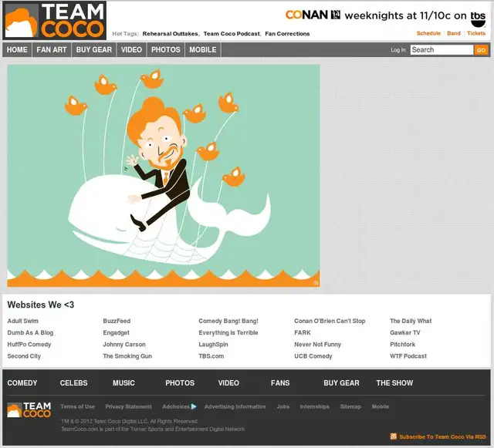Viewport: 494px width, 448px height.
Task: Open the Internships footer link
Action: (314, 406)
